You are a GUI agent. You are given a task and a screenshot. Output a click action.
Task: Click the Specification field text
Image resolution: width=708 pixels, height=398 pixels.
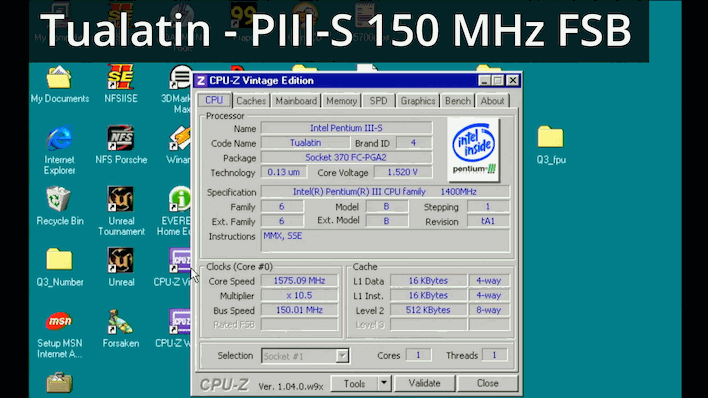click(385, 192)
